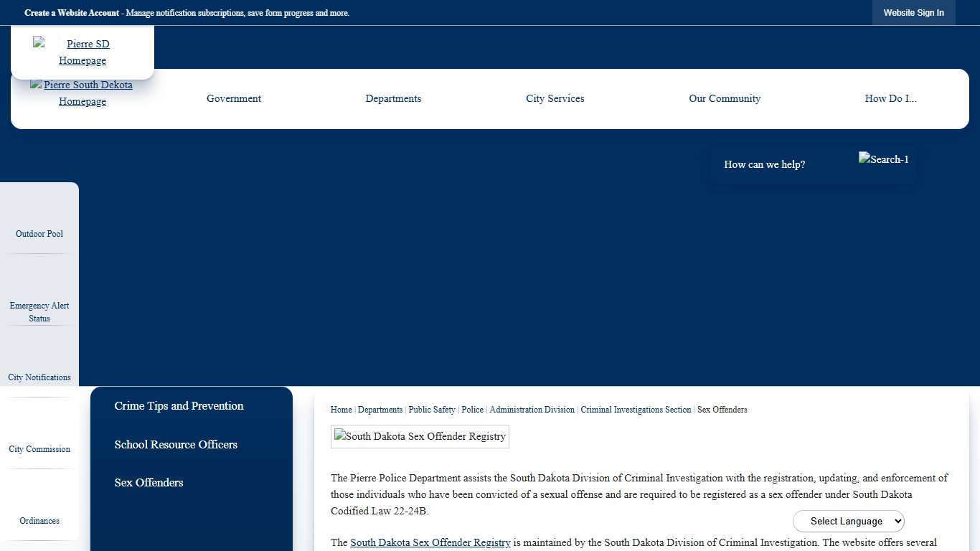Open the Departments navigation menu
Image resolution: width=980 pixels, height=551 pixels.
click(393, 99)
